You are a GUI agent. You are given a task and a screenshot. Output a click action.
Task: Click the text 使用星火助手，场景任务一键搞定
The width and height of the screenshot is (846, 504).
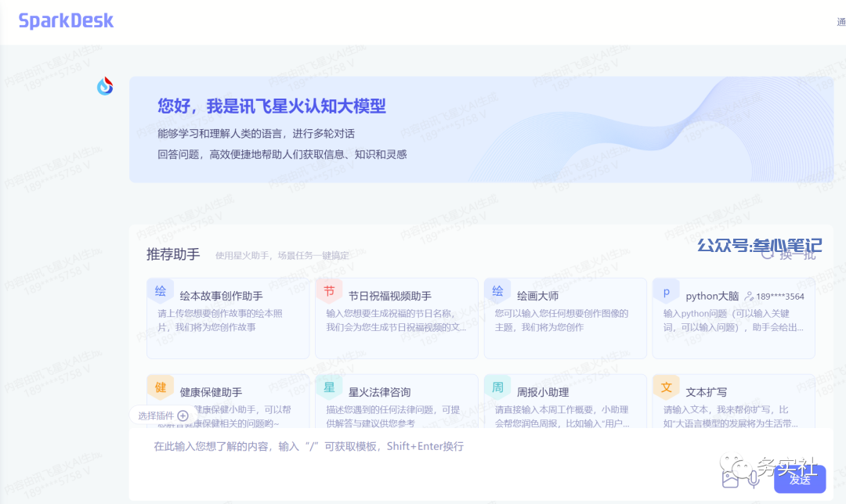click(x=282, y=255)
